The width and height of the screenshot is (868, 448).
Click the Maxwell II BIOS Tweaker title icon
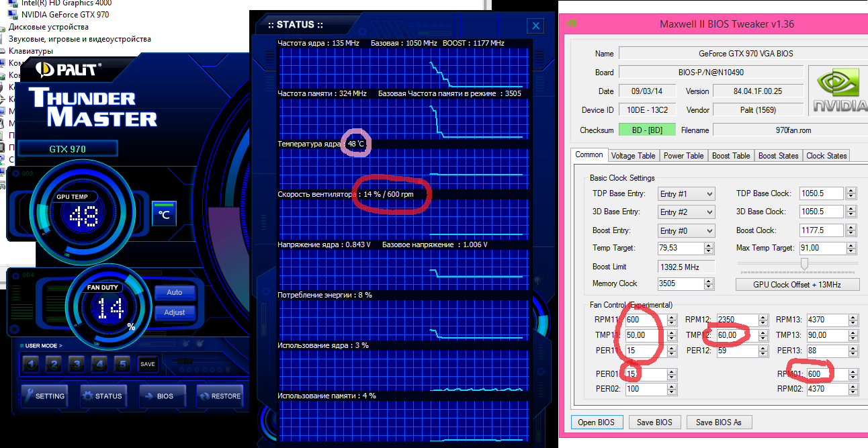572,24
